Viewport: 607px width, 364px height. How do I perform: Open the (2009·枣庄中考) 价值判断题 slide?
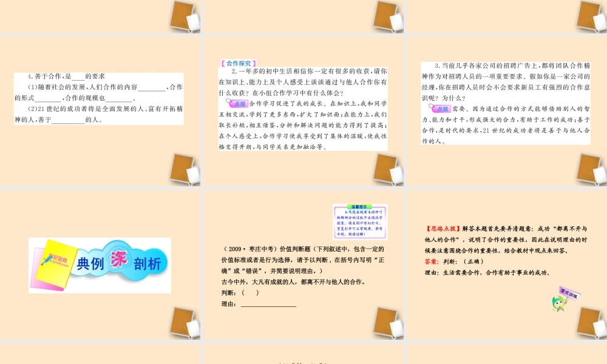[x=303, y=265]
